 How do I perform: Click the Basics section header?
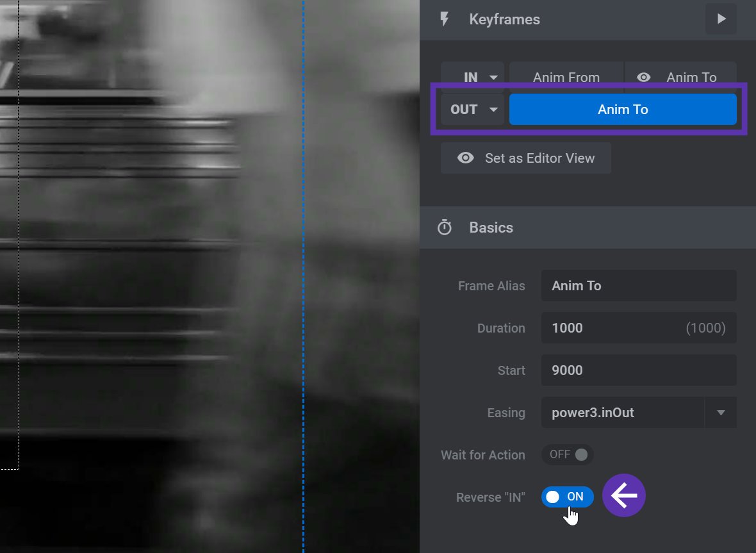click(x=588, y=227)
